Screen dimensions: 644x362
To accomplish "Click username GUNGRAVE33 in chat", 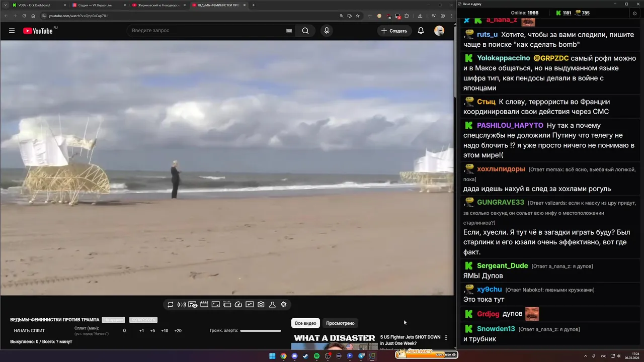I will pos(501,202).
